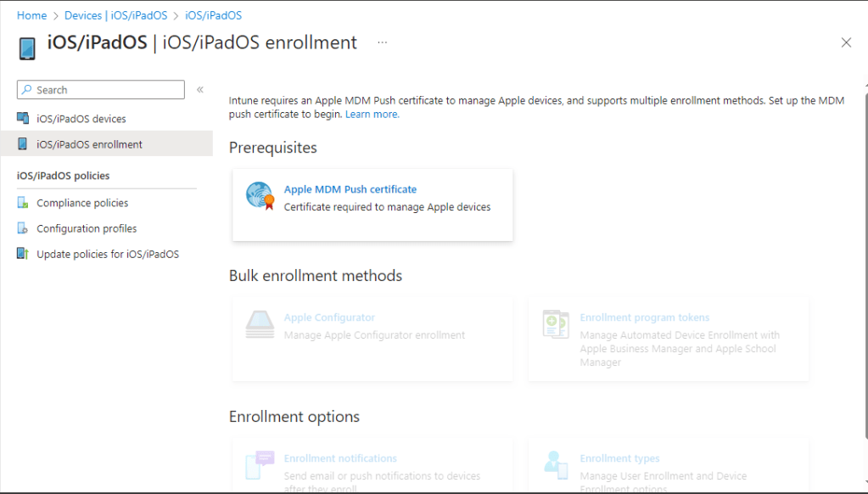Click the iOS/iPadOS enrollment sidebar icon
868x494 pixels.
point(23,144)
